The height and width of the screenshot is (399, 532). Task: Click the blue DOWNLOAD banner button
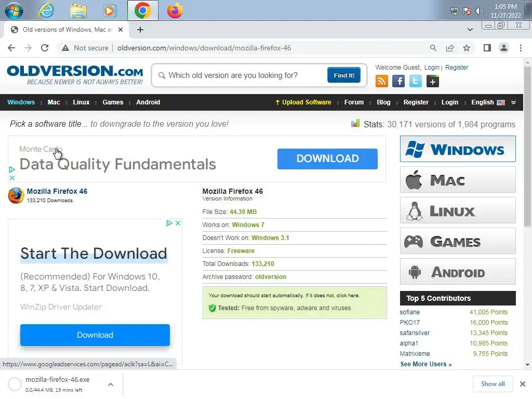pyautogui.click(x=327, y=158)
